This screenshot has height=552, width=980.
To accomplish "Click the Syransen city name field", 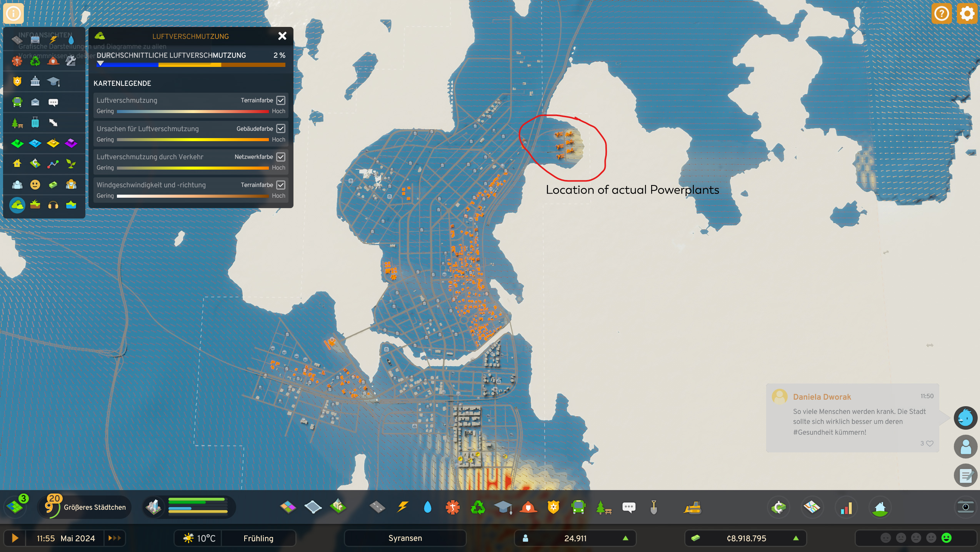I will [405, 538].
